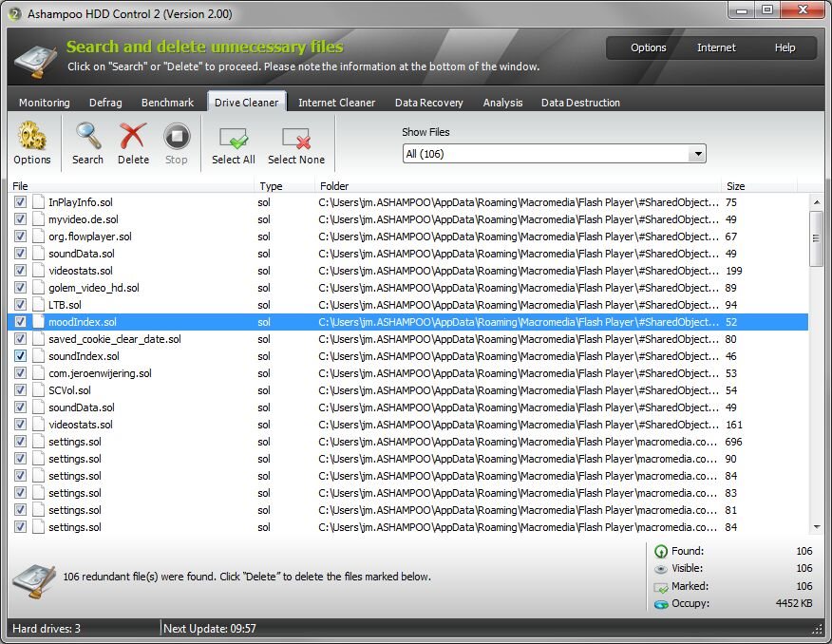The image size is (832, 644).
Task: Sort list by Folder column header
Action: tap(519, 186)
